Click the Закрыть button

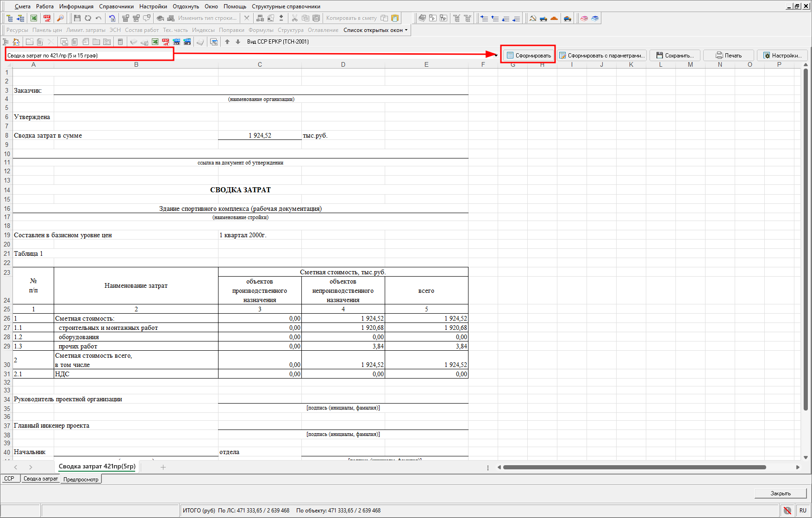tap(781, 493)
